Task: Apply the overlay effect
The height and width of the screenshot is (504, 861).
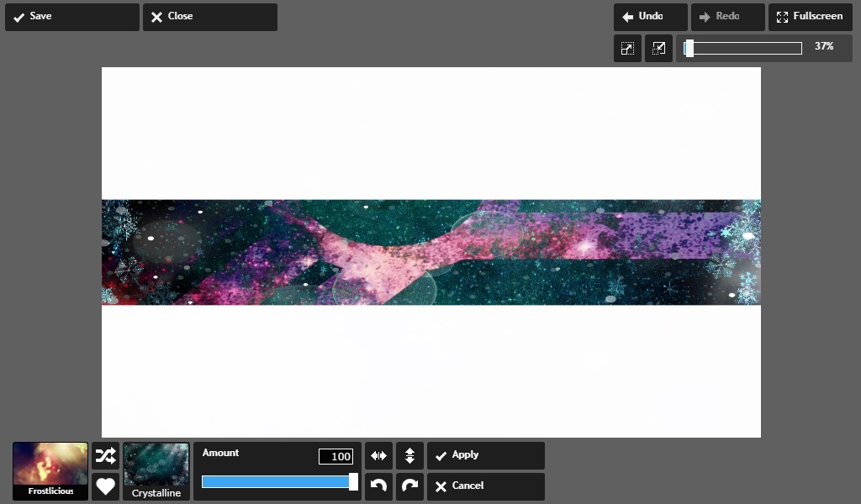Action: [x=485, y=456]
